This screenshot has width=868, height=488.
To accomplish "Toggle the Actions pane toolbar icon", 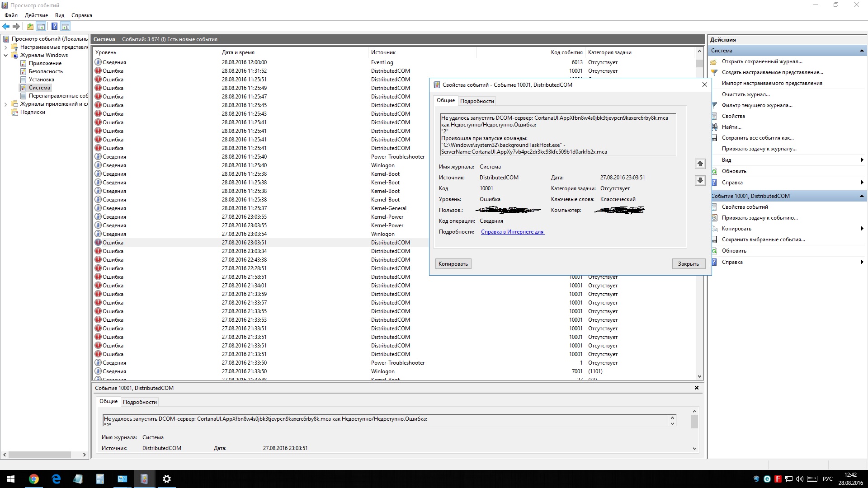I will tap(66, 27).
